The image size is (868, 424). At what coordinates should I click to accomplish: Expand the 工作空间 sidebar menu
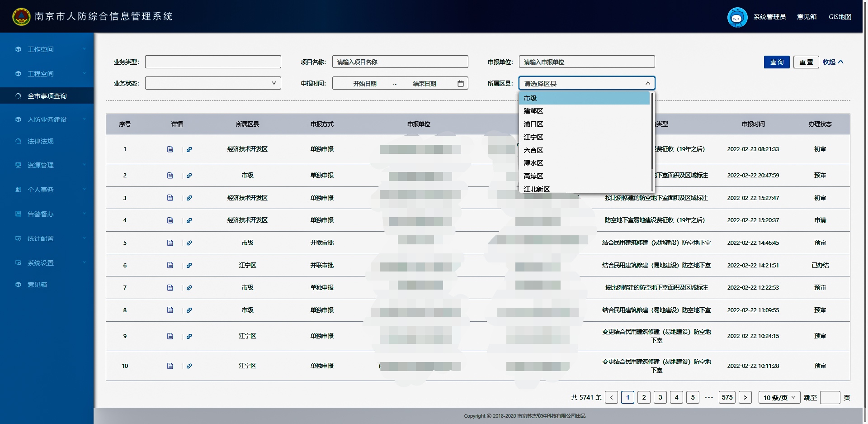click(x=47, y=49)
